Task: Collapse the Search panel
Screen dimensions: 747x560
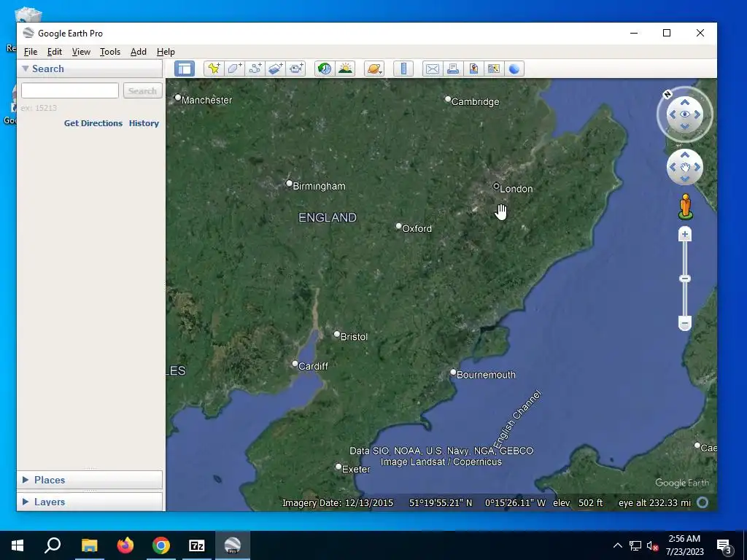Action: [26, 69]
